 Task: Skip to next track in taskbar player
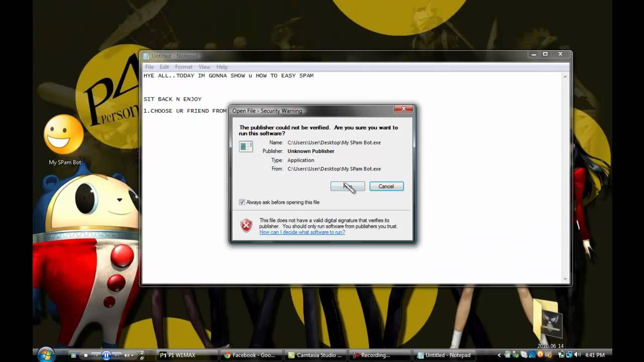point(117,355)
